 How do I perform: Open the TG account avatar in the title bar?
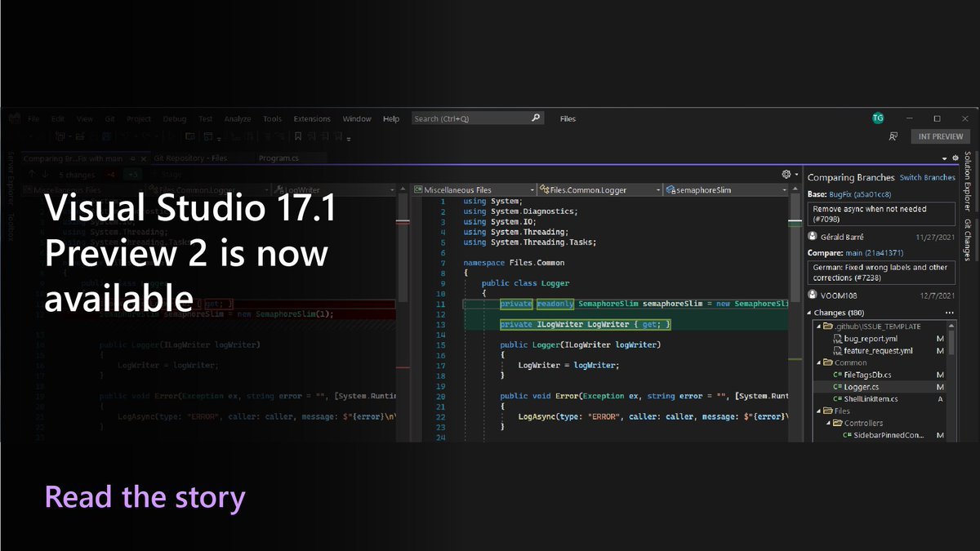tap(878, 118)
